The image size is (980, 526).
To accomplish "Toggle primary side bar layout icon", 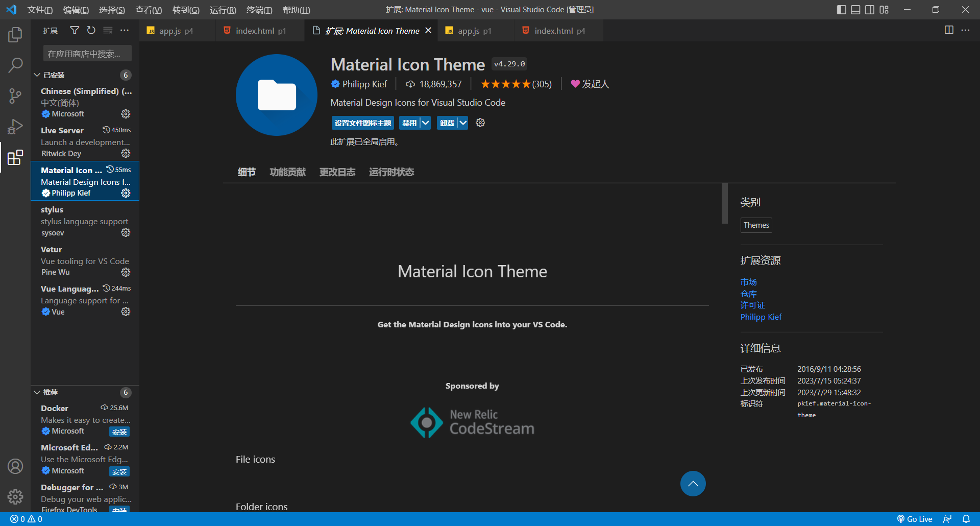I will [x=842, y=10].
